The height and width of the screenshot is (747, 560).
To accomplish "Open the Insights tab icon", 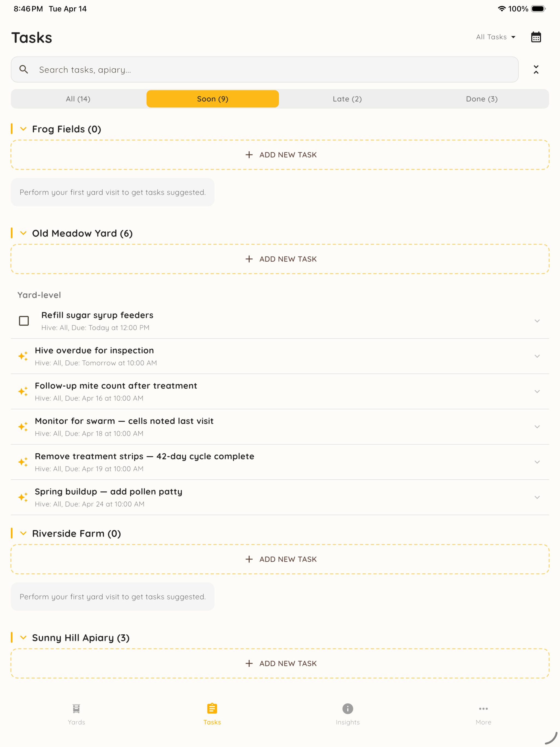I will (348, 708).
